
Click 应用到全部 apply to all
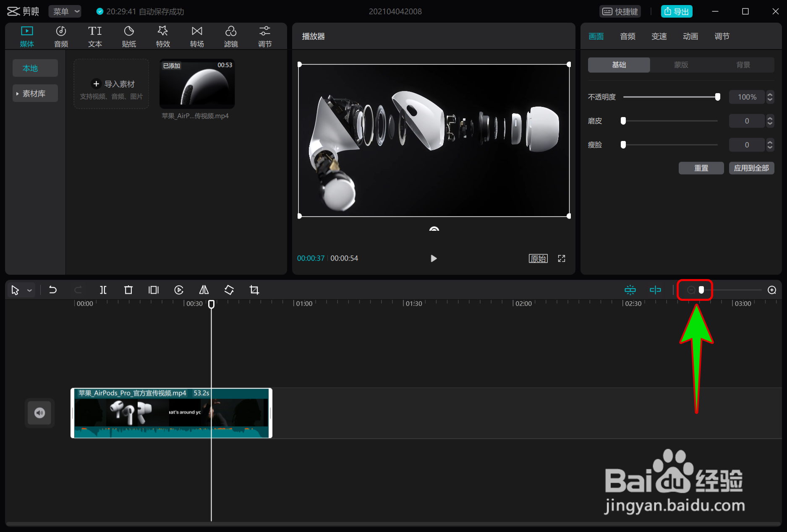(751, 168)
